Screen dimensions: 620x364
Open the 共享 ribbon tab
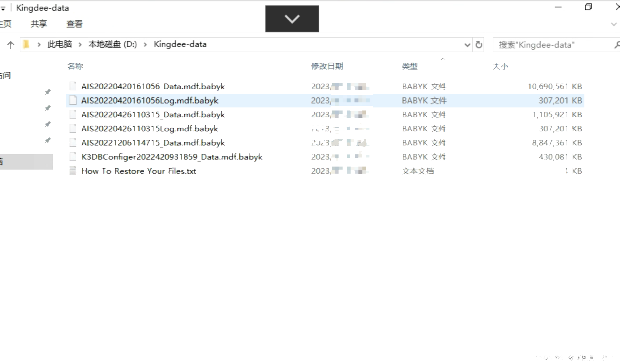click(39, 24)
